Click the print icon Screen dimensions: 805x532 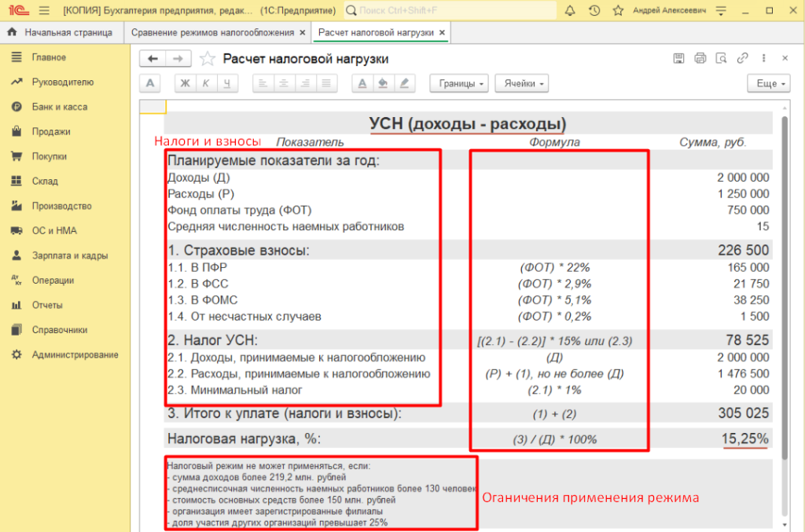pyautogui.click(x=700, y=59)
